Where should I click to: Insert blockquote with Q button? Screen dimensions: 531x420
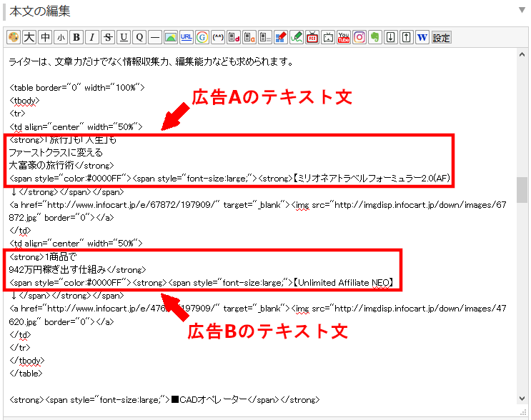[139, 37]
